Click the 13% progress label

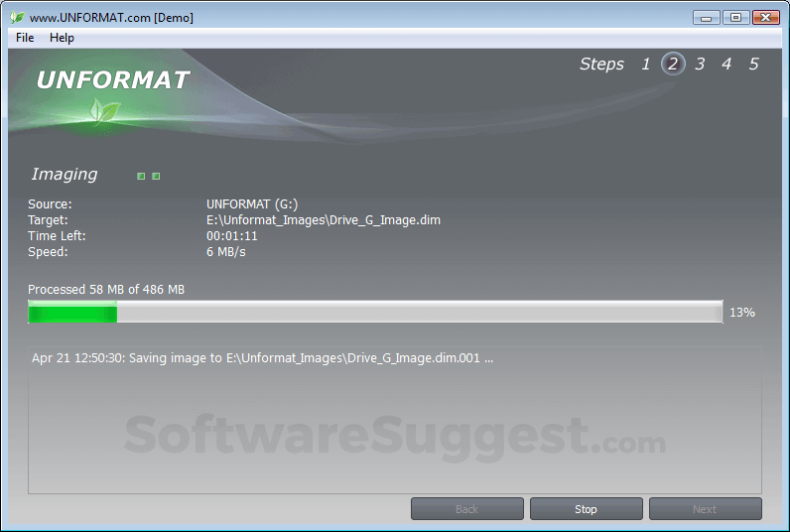click(x=742, y=313)
